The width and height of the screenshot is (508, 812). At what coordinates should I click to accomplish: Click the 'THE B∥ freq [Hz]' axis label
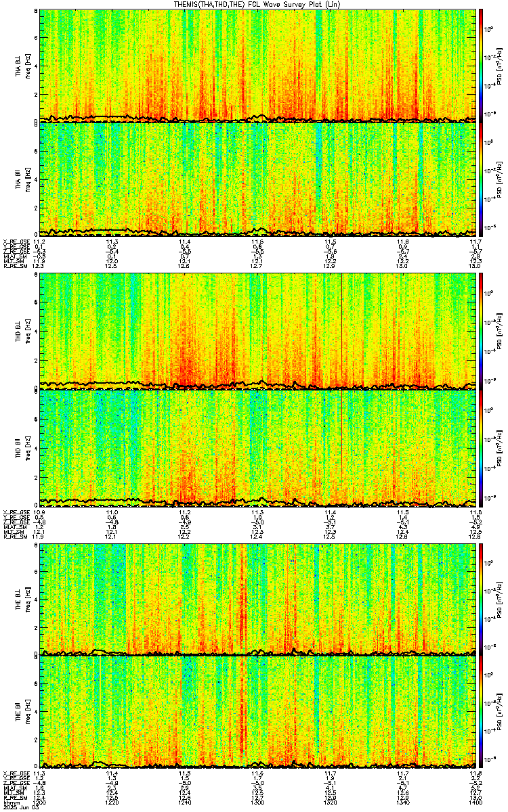22,713
